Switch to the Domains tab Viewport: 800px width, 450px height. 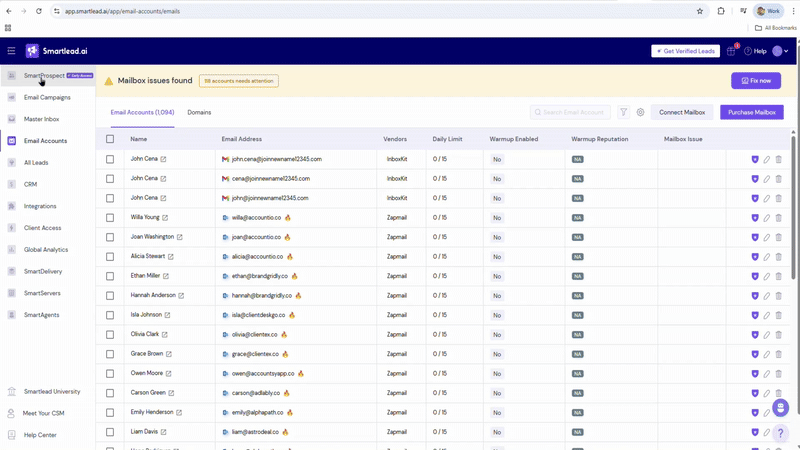point(199,113)
